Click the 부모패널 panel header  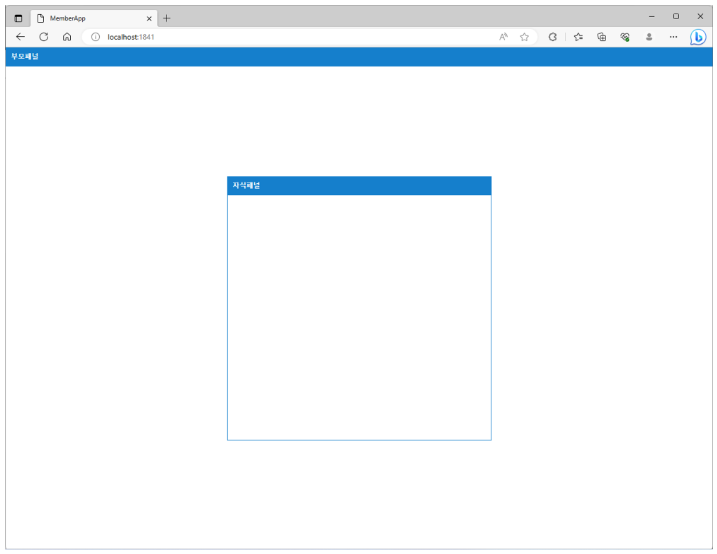coord(359,57)
